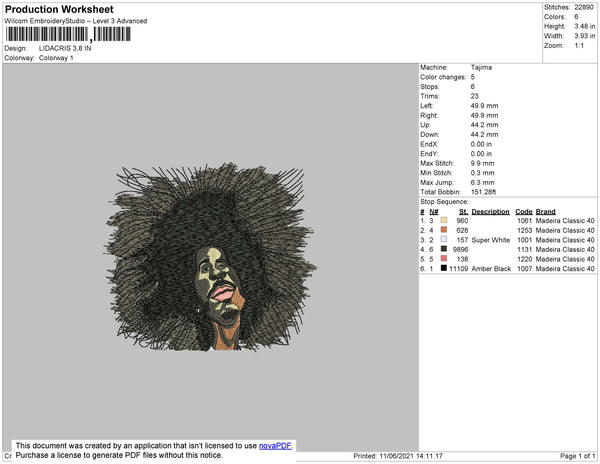Click the Height value '3.48 in'
This screenshot has width=600, height=464.
585,26
